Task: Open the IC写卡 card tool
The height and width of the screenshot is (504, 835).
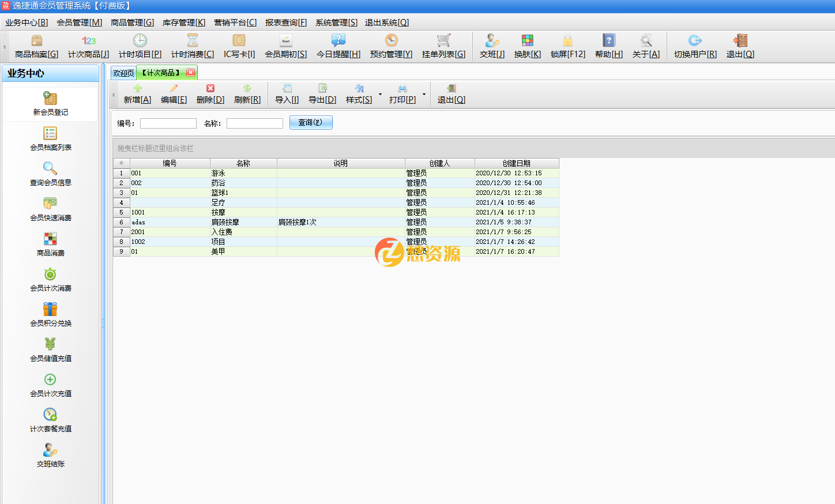Action: coord(239,46)
